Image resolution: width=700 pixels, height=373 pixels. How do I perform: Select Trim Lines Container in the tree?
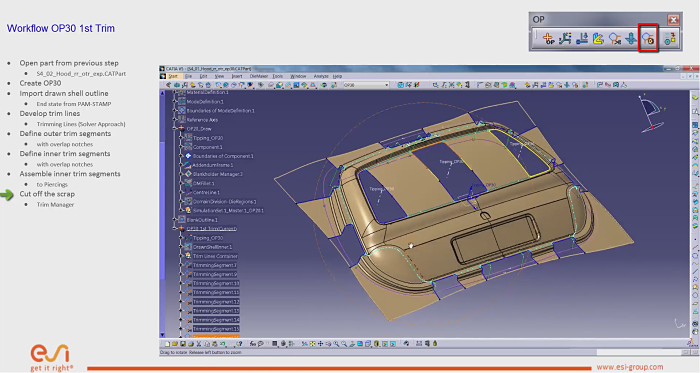point(215,256)
